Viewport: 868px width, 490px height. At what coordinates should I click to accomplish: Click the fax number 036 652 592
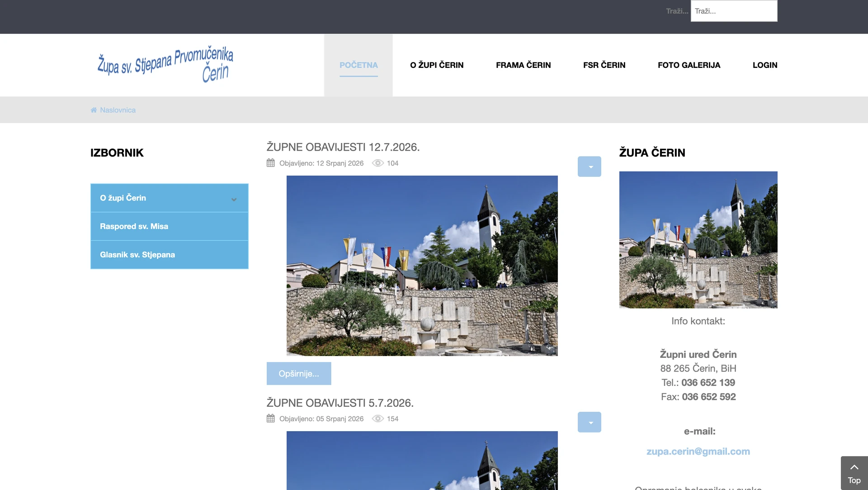coord(709,397)
